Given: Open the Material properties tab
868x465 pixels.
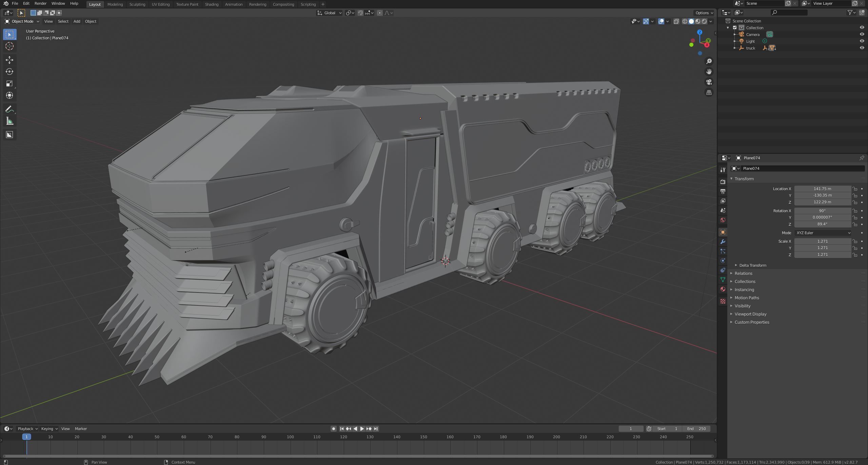Looking at the screenshot, I should 723,289.
